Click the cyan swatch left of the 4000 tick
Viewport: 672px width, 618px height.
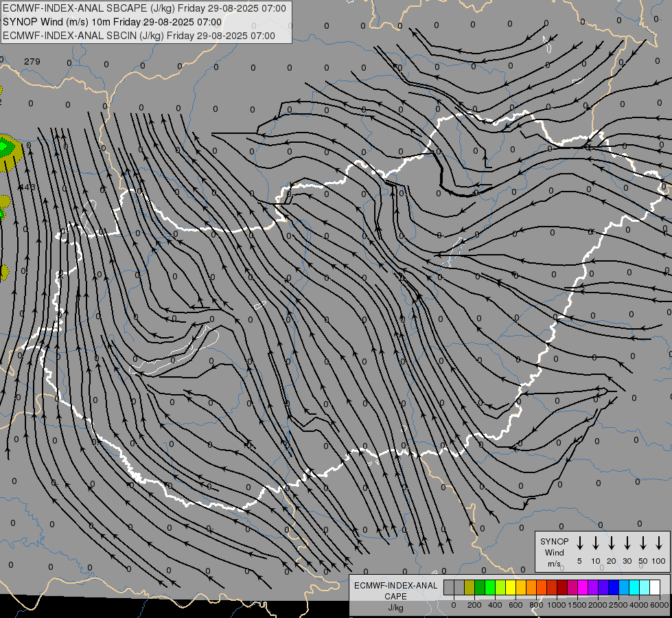point(635,587)
